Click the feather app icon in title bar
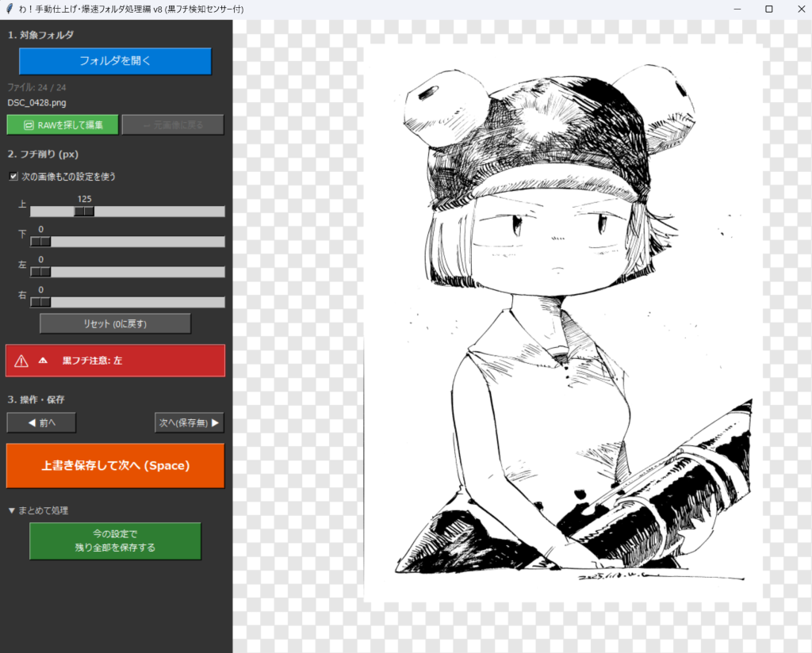The height and width of the screenshot is (653, 812). 9,9
